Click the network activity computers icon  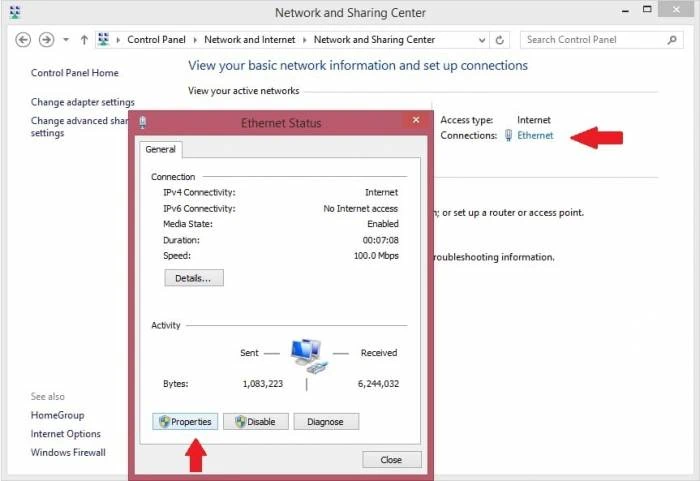(308, 356)
